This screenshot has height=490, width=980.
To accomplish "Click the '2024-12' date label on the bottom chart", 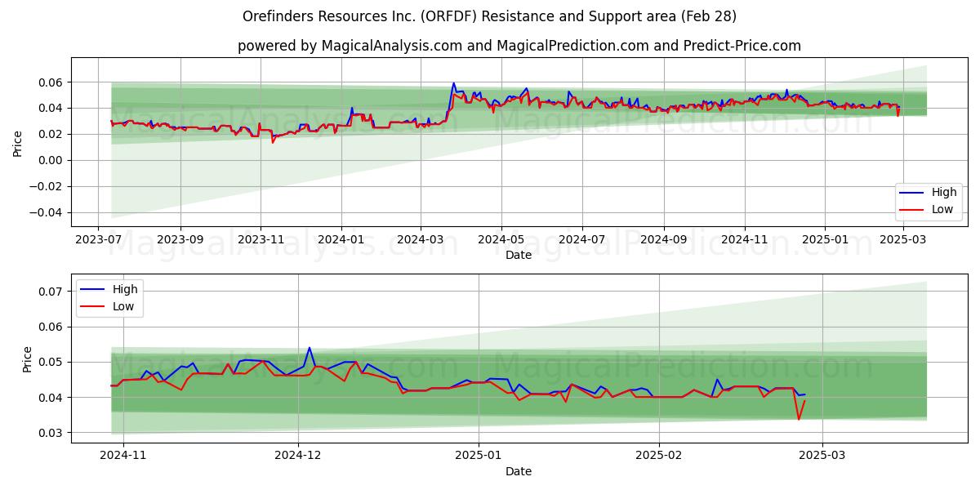I will coord(298,457).
